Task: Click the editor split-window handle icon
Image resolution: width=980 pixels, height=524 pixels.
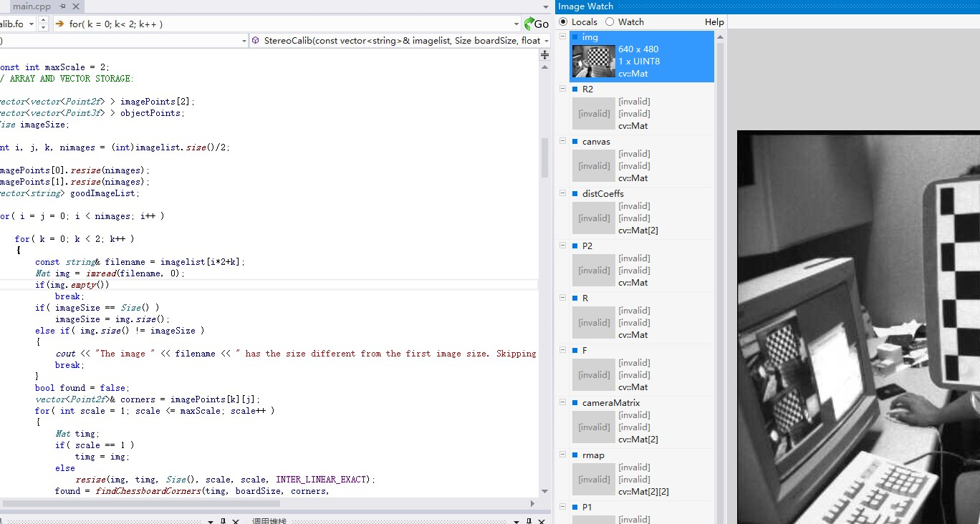Action: pyautogui.click(x=544, y=55)
